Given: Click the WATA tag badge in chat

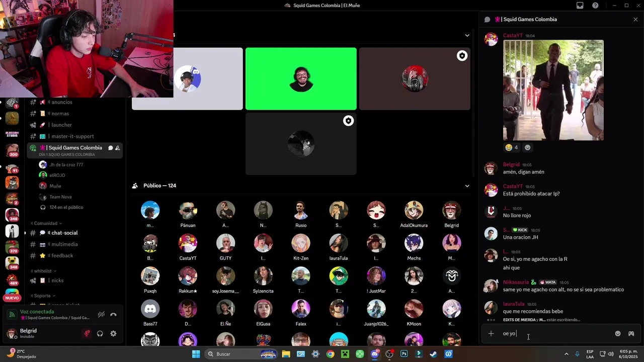Looking at the screenshot, I should click(x=547, y=282).
